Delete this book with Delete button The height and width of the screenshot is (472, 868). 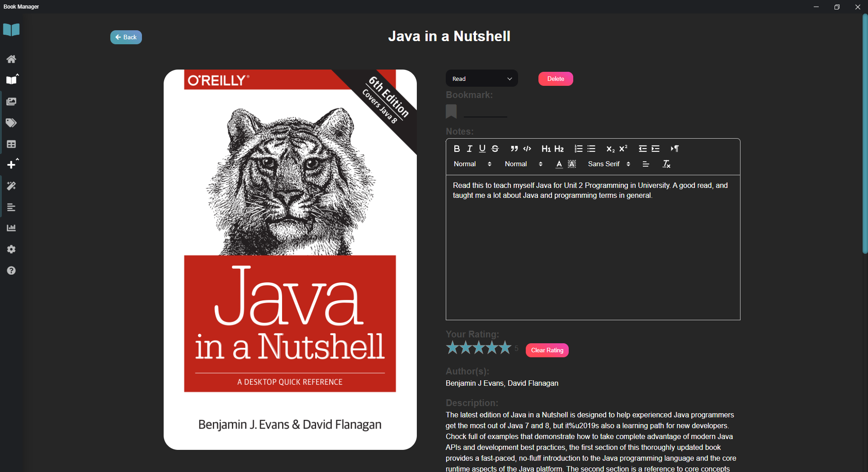pos(556,79)
